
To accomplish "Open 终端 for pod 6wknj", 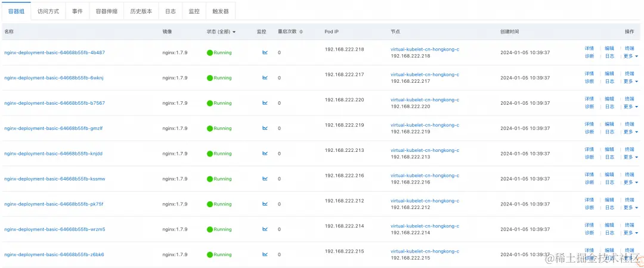I will click(x=630, y=73).
